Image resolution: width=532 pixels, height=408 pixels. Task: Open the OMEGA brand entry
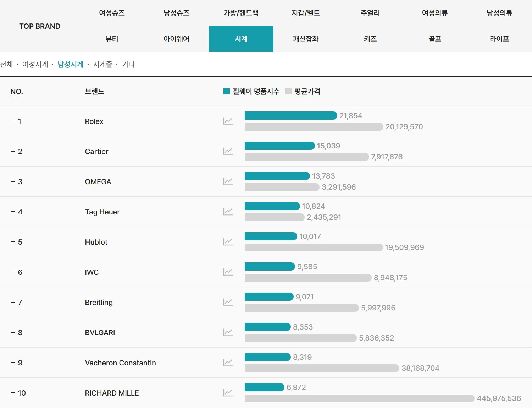click(98, 182)
